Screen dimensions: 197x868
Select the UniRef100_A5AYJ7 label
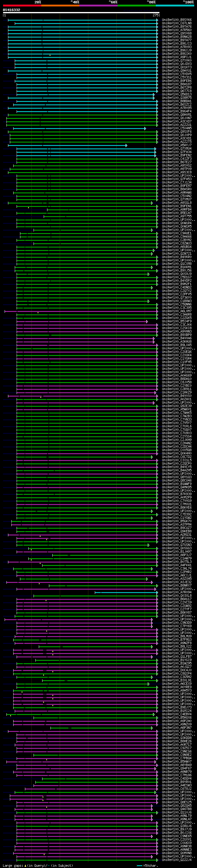[176, 145]
